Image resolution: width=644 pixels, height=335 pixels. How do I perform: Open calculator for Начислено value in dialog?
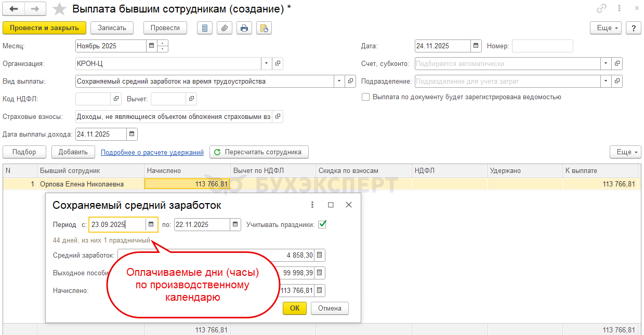[x=320, y=290]
